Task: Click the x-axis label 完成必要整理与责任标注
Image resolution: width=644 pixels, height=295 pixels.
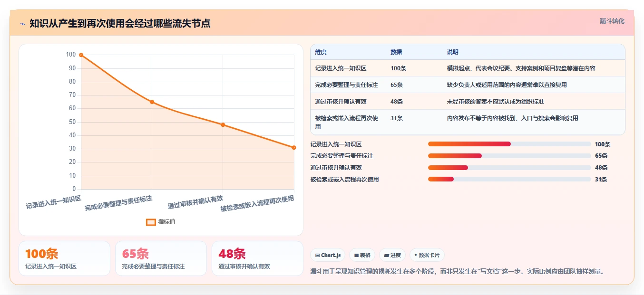Action: [x=118, y=203]
